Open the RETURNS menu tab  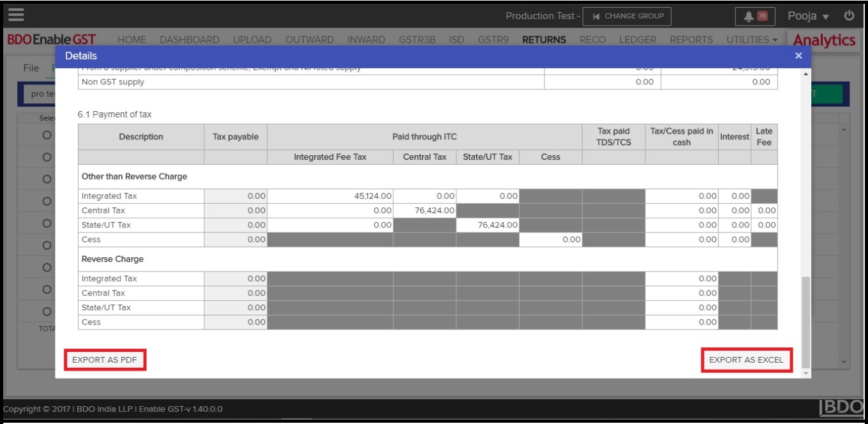544,40
